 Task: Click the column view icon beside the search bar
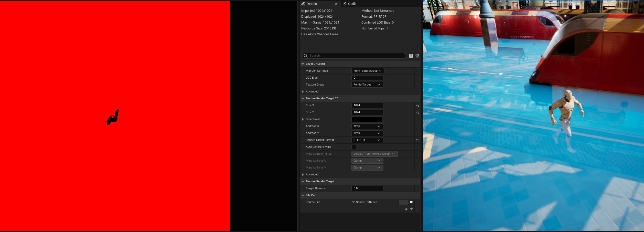[411, 56]
